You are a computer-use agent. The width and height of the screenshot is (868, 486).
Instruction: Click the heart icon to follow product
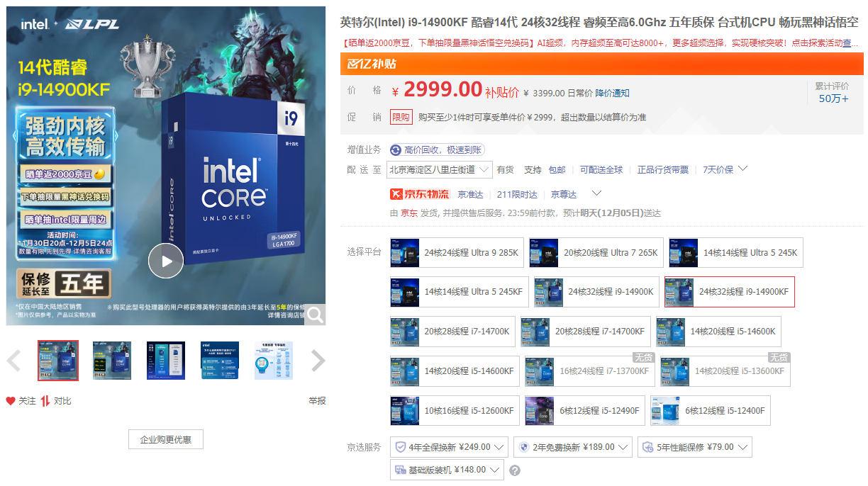coord(11,401)
